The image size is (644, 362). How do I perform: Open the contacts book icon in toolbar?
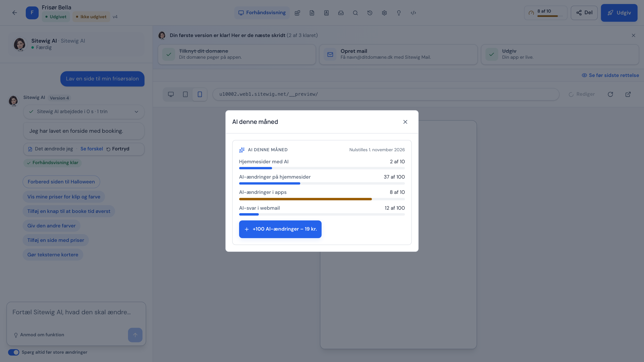coord(326,13)
